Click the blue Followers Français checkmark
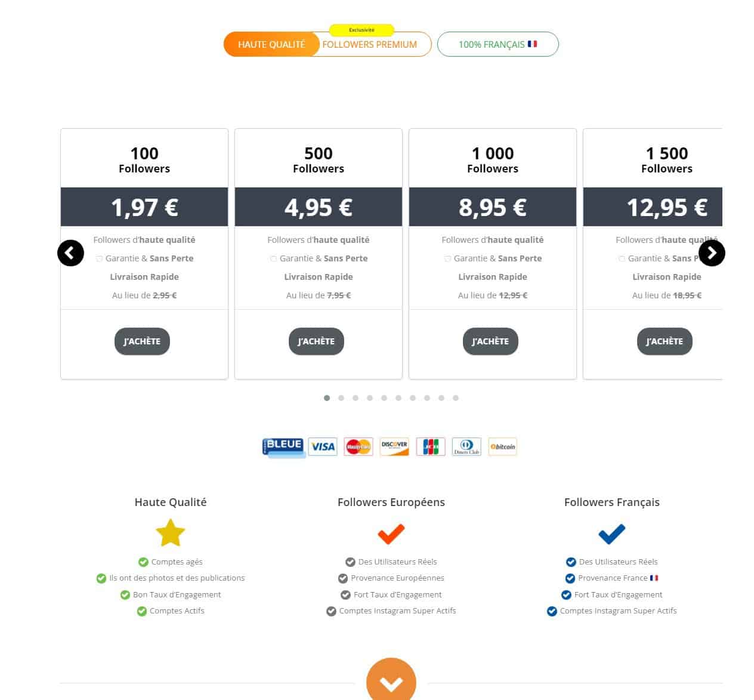This screenshot has width=754, height=700. [612, 533]
